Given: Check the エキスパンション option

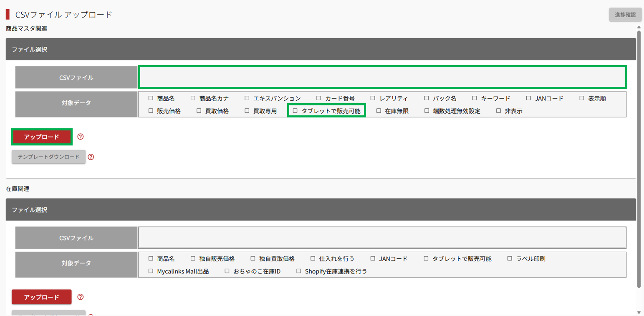Looking at the screenshot, I should tap(247, 99).
